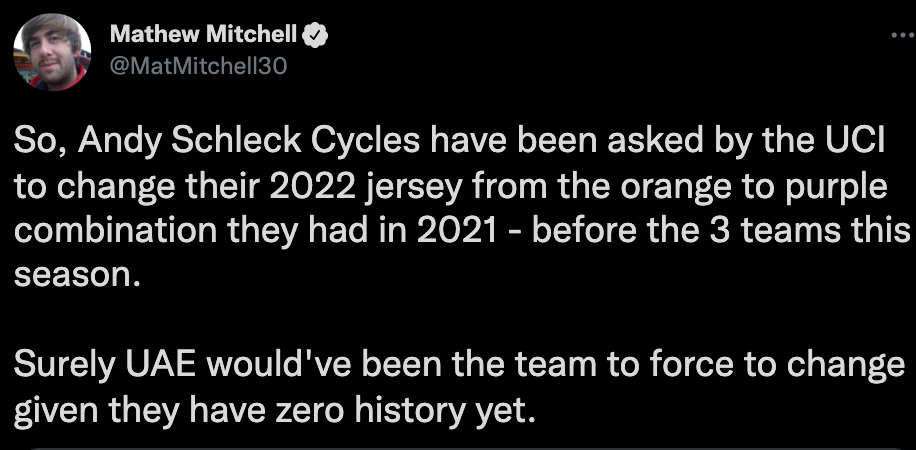Click "Andy Schleck Cycles" in the tweet text

point(248,141)
